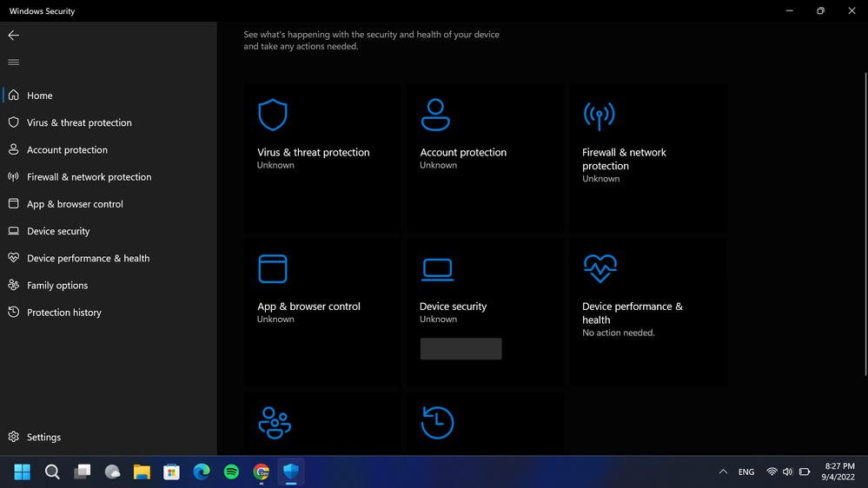Open the Windows Start menu
This screenshot has height=488, width=868.
[x=22, y=472]
